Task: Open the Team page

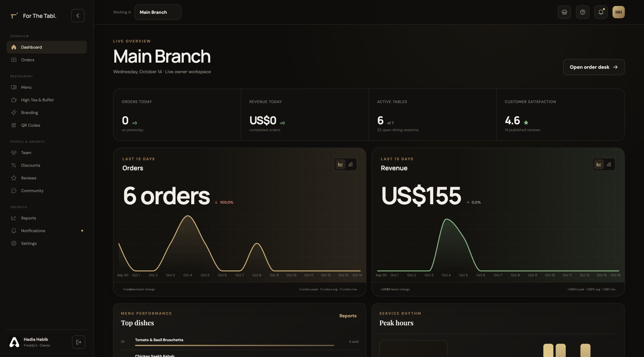Action: [47, 153]
